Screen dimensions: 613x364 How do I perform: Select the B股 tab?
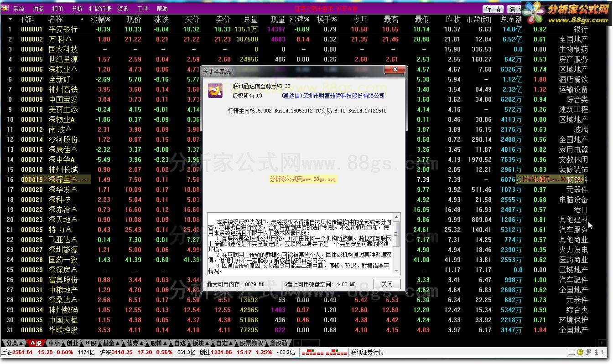click(x=91, y=343)
